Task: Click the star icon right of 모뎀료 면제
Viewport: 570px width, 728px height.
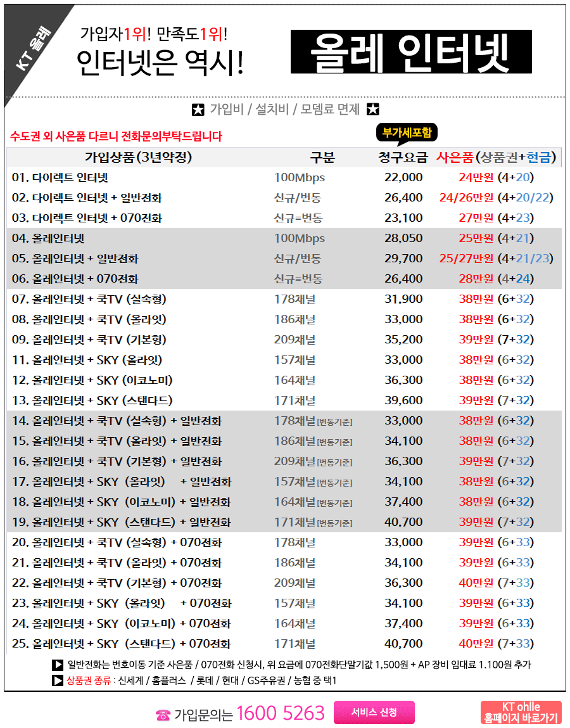Action: pyautogui.click(x=373, y=110)
